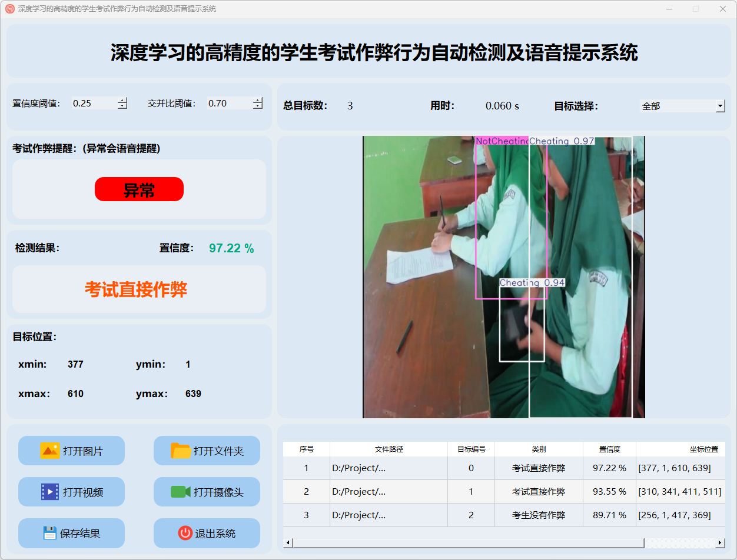The height and width of the screenshot is (560, 737).
Task: Focus the 交并比阈值 field showing 0.70
Action: pos(230,103)
